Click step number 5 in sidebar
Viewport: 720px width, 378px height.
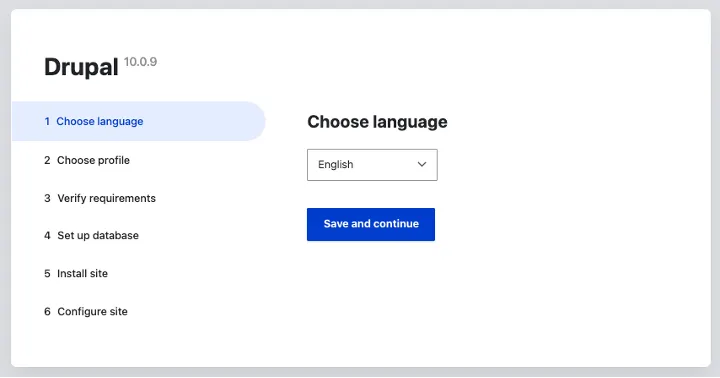pyautogui.click(x=47, y=274)
